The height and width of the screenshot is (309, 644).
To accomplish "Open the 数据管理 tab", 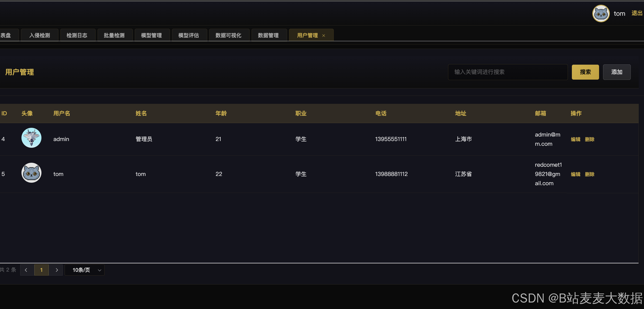I will point(268,35).
